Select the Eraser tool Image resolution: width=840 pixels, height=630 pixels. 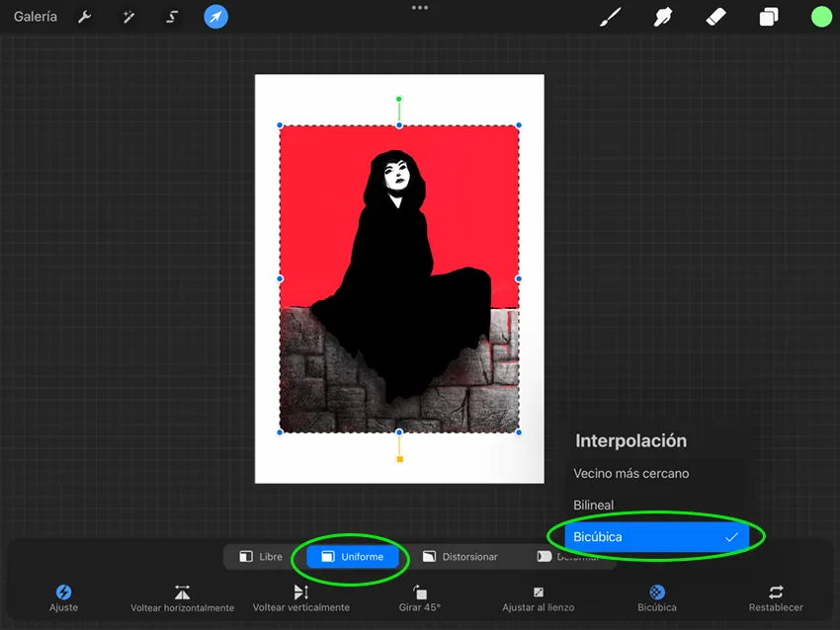(715, 17)
